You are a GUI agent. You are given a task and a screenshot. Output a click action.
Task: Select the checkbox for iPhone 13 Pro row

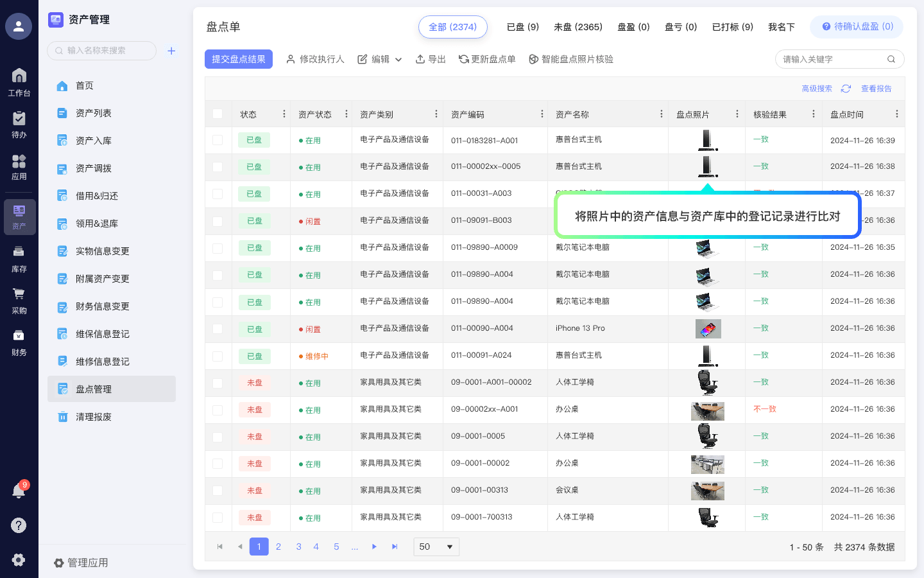coord(218,328)
